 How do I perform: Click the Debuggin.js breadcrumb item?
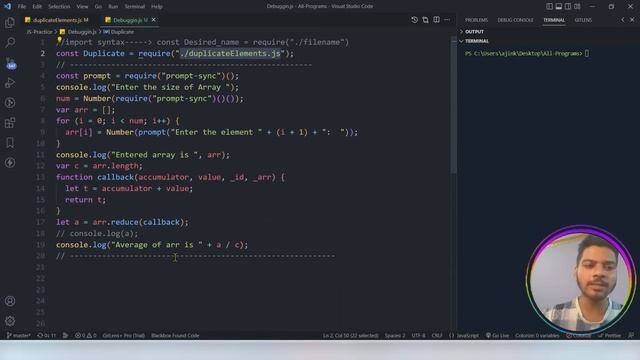point(78,32)
